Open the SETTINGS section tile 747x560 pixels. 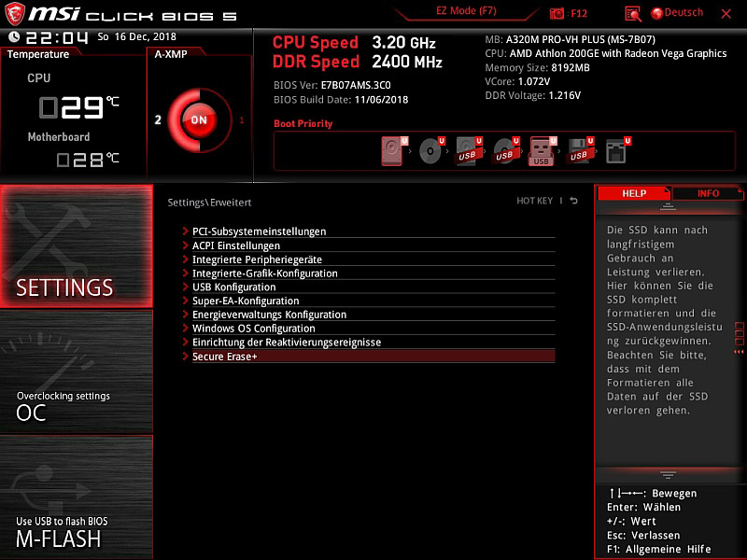click(77, 245)
